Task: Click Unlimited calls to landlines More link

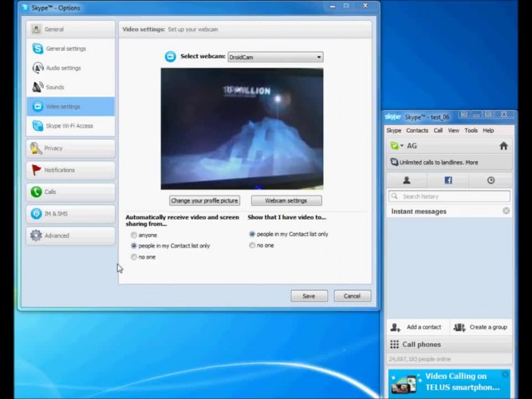Action: click(471, 162)
